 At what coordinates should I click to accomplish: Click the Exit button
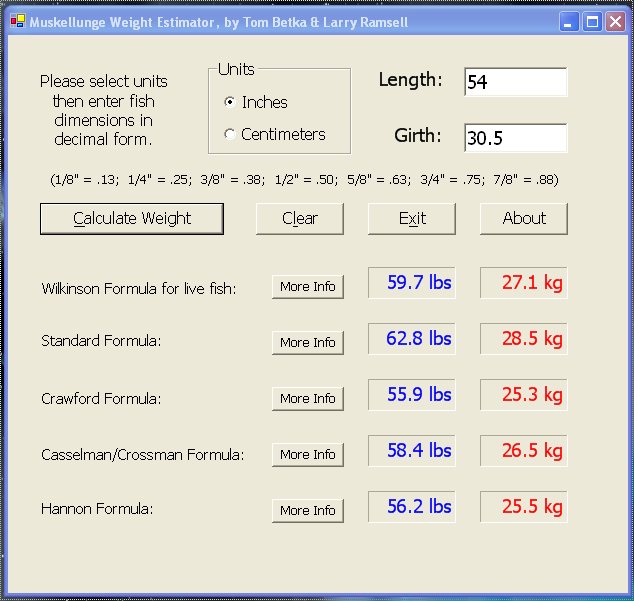tap(412, 219)
